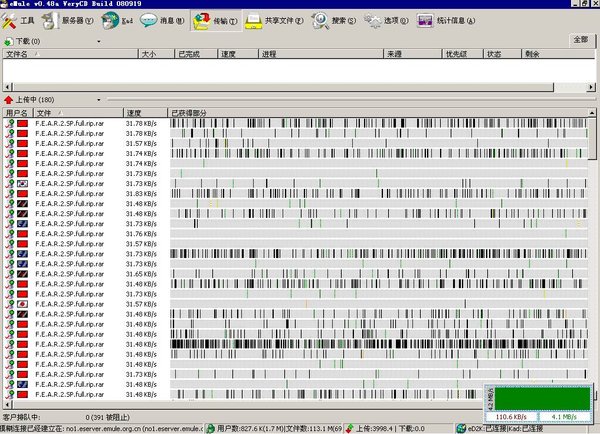This screenshot has height=434, width=600.
Task: Open the 搜索 (Search) view
Action: (334, 21)
